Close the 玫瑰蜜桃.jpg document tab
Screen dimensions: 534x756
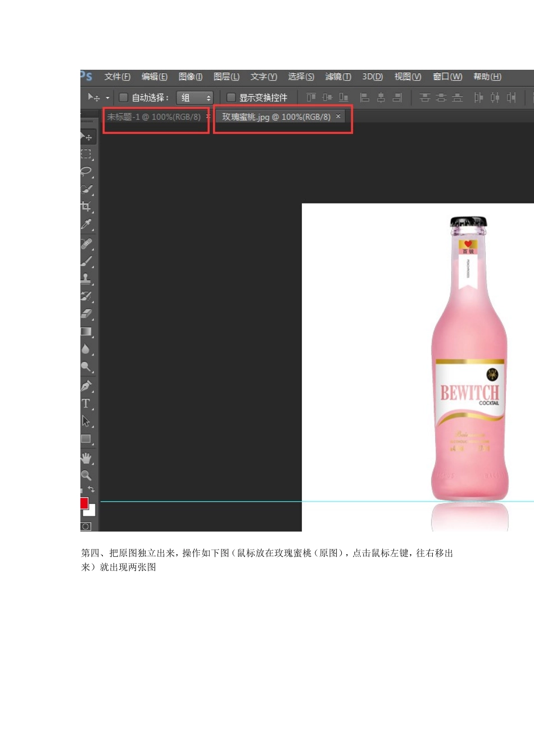pos(338,116)
